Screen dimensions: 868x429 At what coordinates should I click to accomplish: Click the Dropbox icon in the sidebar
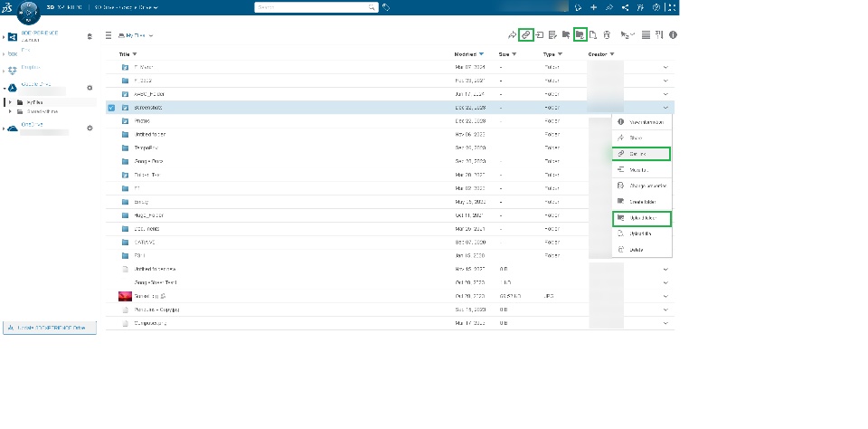(12, 71)
